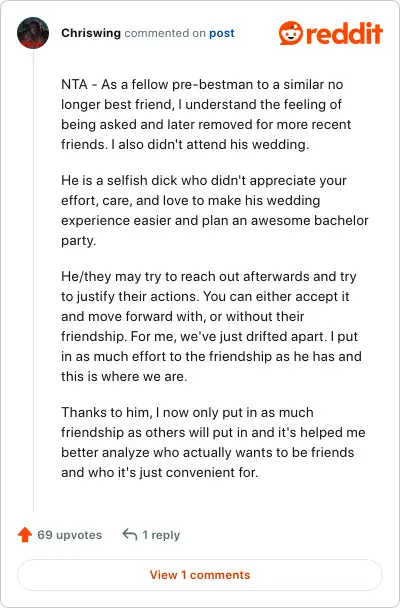Click the paragraph beginning "Thanks to him"
Screen dimensions: 400x608
pos(213,442)
